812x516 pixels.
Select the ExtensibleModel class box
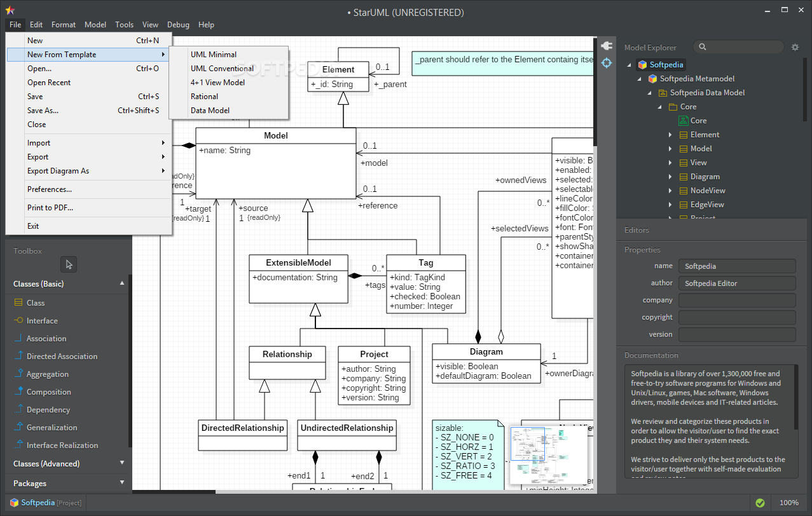[299, 278]
